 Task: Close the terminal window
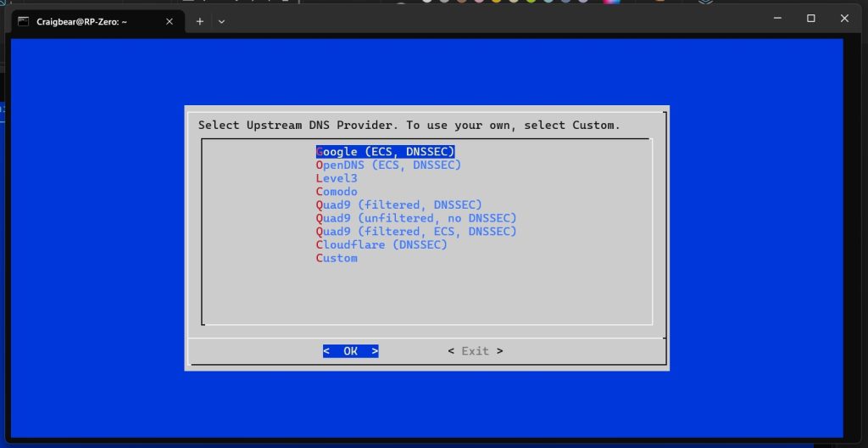click(x=844, y=18)
